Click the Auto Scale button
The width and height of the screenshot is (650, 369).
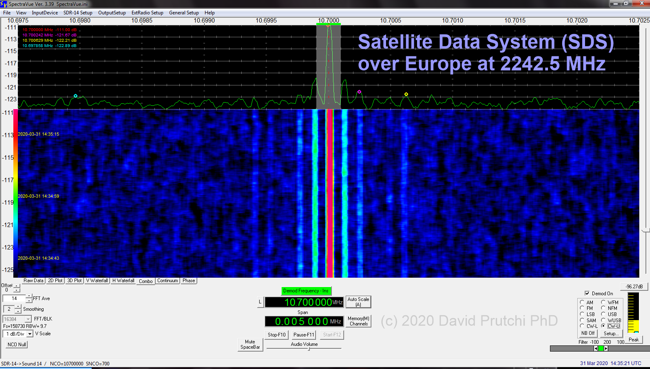pyautogui.click(x=358, y=301)
